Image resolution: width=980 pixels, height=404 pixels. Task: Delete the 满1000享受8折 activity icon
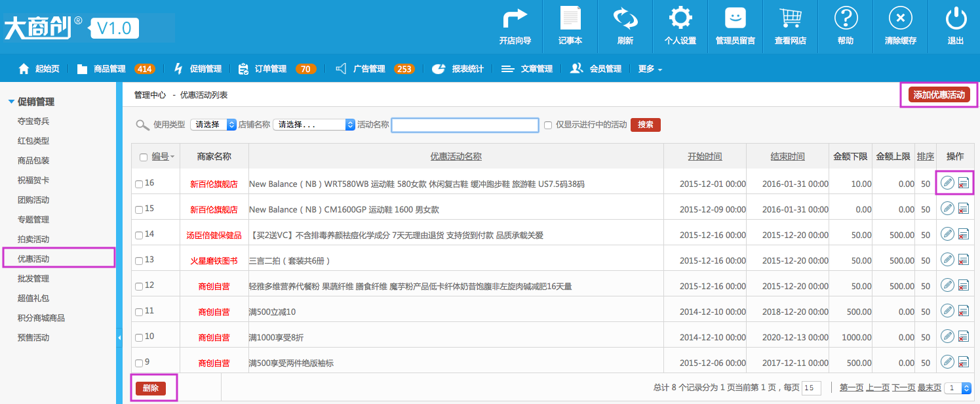coord(964,336)
